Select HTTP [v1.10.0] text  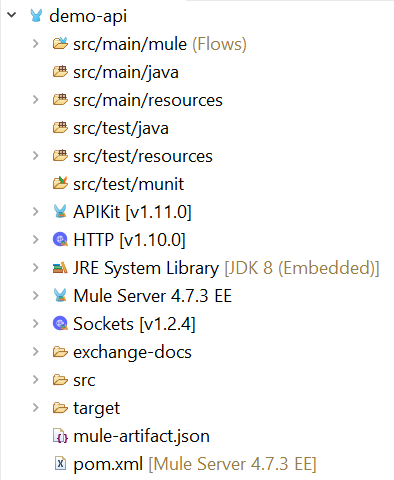tap(129, 240)
